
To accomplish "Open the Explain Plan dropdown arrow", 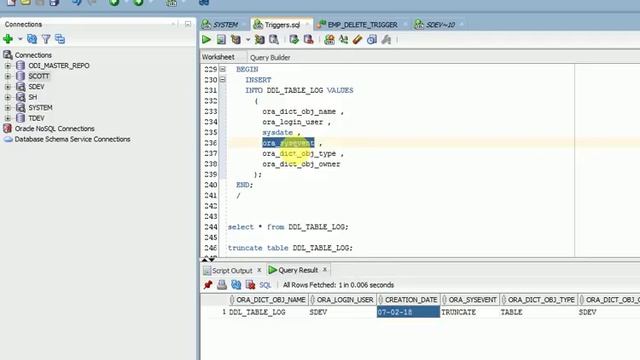I will pyautogui.click(x=248, y=40).
